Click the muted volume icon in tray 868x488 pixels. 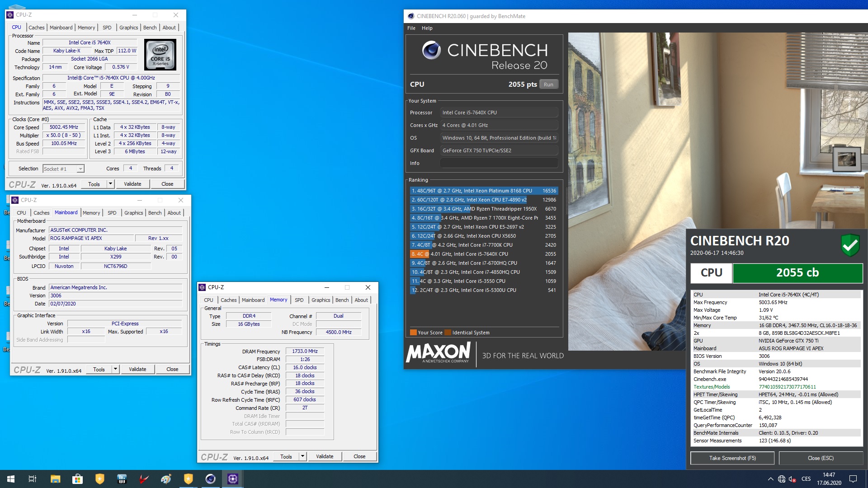(x=792, y=479)
